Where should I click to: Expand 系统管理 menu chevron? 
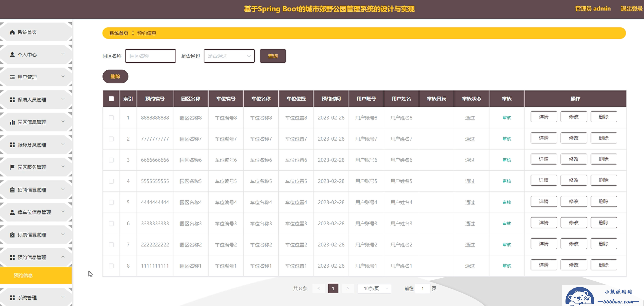pyautogui.click(x=63, y=297)
